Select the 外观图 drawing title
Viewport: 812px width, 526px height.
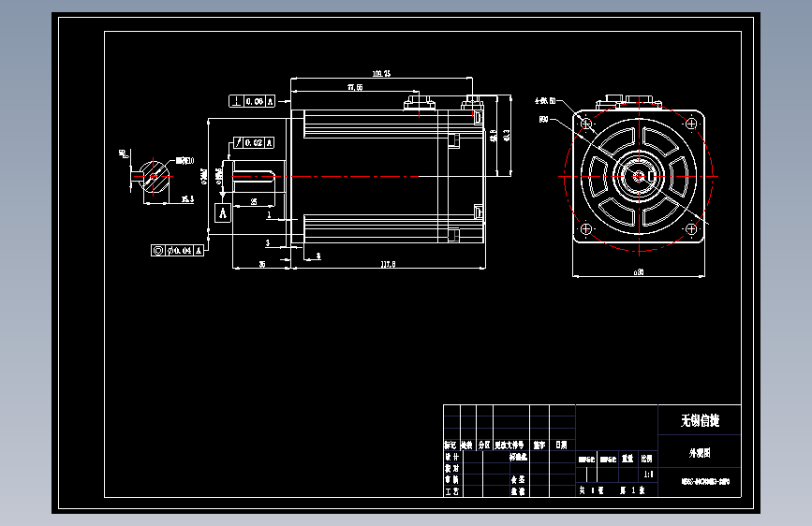tap(700, 453)
